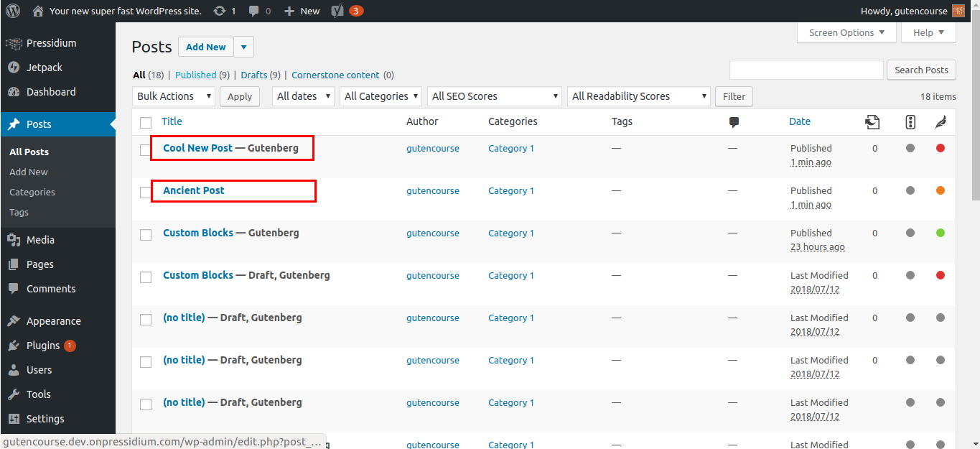
Task: Click the Tools wrench icon
Action: pos(14,394)
